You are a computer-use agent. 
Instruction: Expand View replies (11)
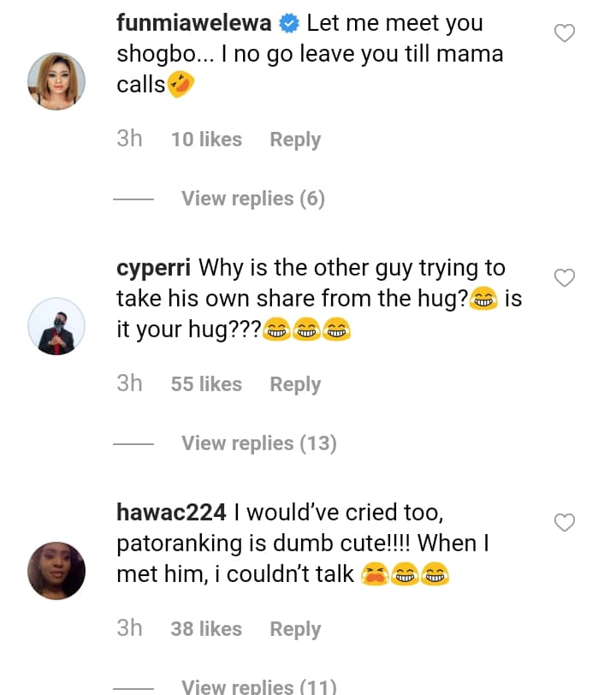coord(258,686)
